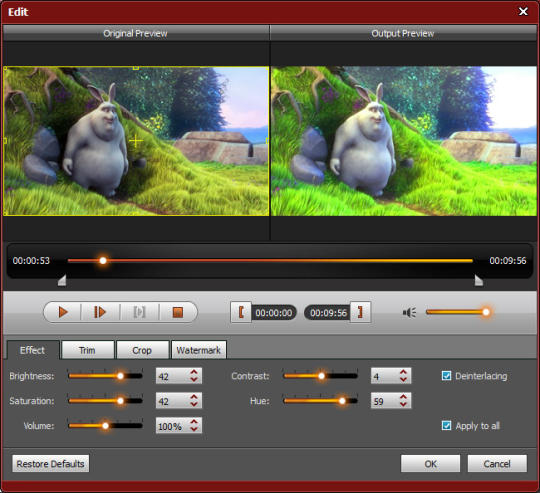Increase Hue value with up arrow
540x493 pixels.
tap(403, 397)
